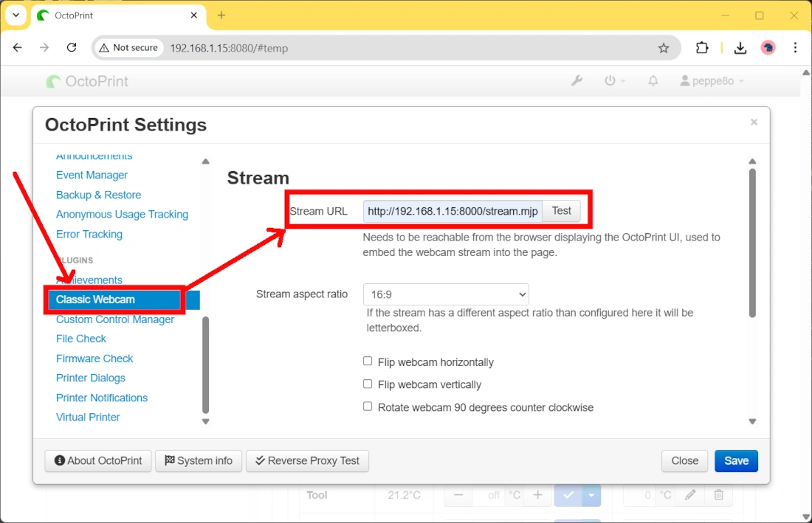Open Chrome three-dot menu
This screenshot has width=812, height=523.
[x=796, y=48]
